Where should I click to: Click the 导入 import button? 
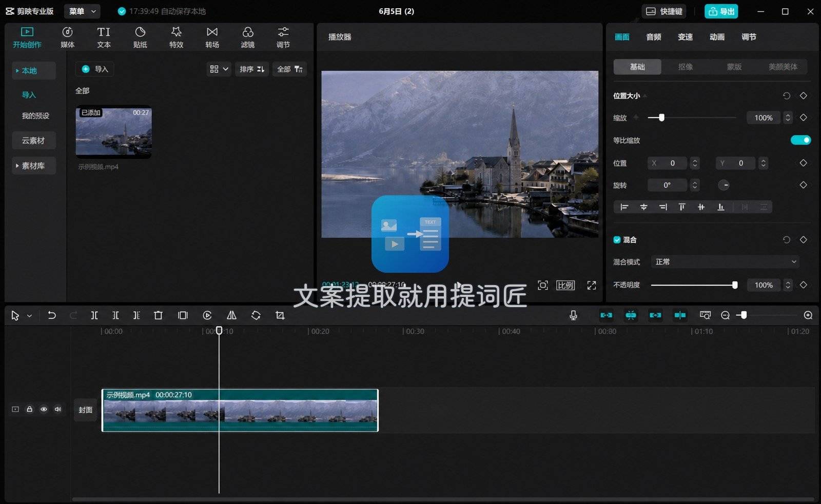coord(95,69)
